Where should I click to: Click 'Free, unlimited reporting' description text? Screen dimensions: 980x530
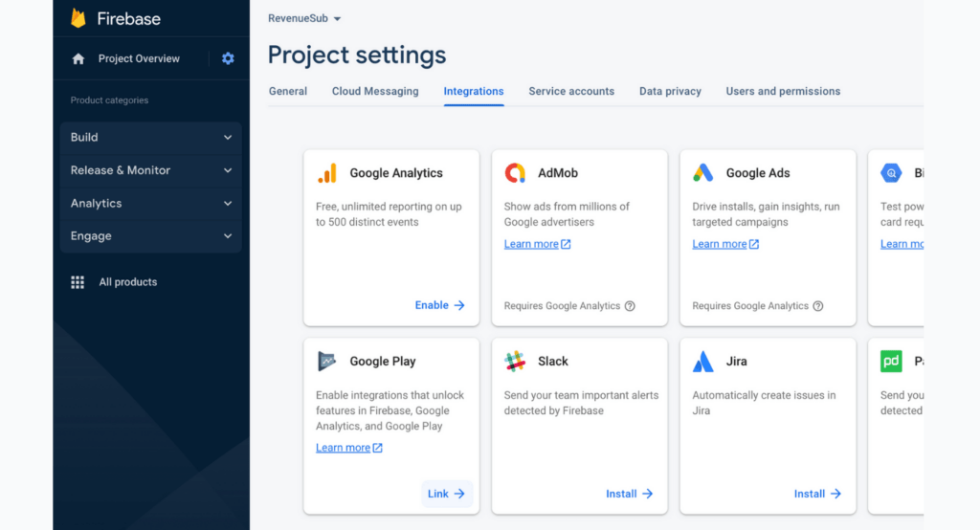point(389,214)
